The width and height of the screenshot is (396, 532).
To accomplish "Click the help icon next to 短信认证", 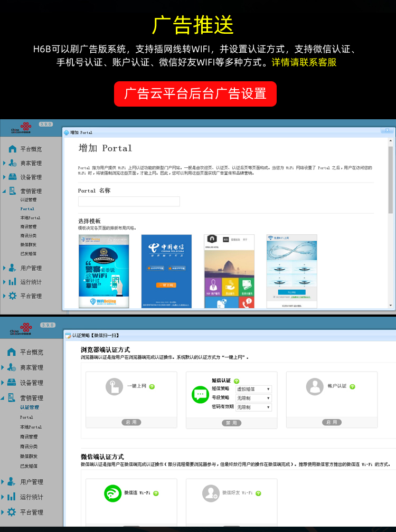I will (237, 381).
